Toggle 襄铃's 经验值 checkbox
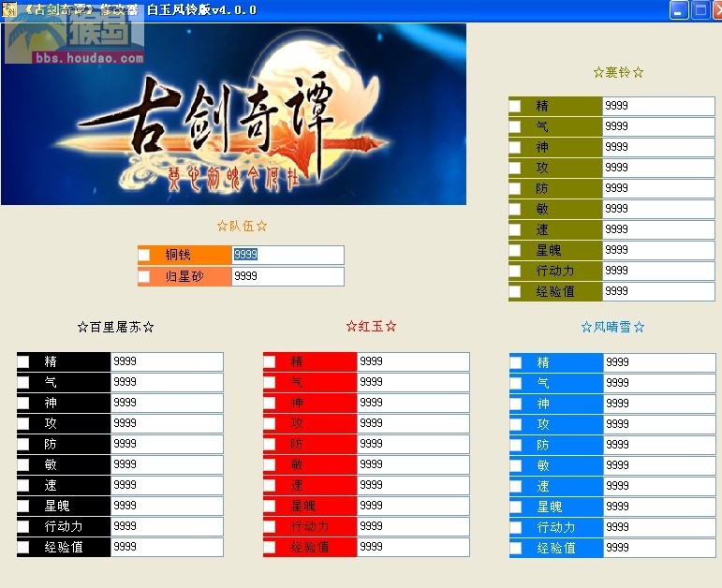Viewport: 722px width, 588px height. click(x=515, y=291)
